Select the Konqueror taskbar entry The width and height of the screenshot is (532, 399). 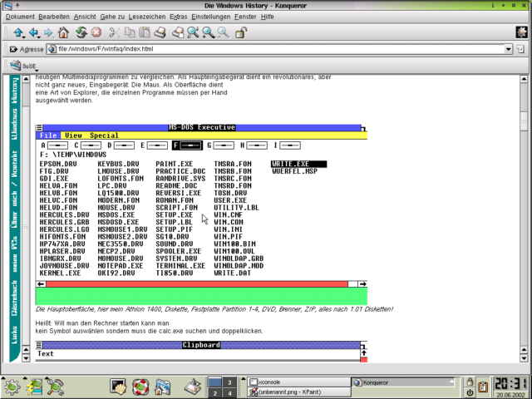point(404,382)
